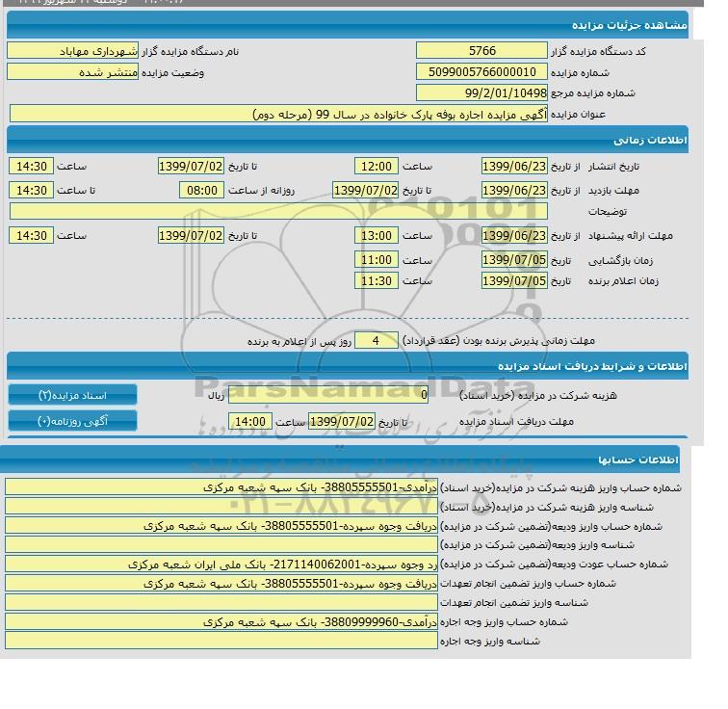Select visit deadline end date 1399/07/02
Image resolution: width=728 pixels, height=709 pixels.
[366, 191]
